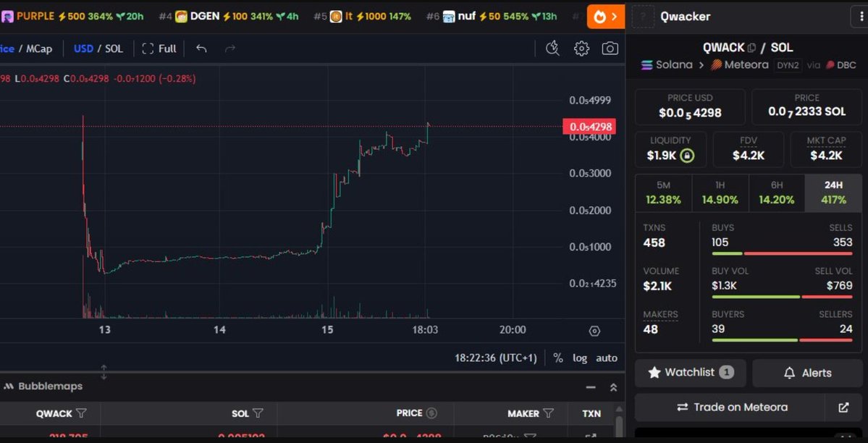Image resolution: width=868 pixels, height=443 pixels.
Task: Add QWACK to Watchlist
Action: (691, 373)
